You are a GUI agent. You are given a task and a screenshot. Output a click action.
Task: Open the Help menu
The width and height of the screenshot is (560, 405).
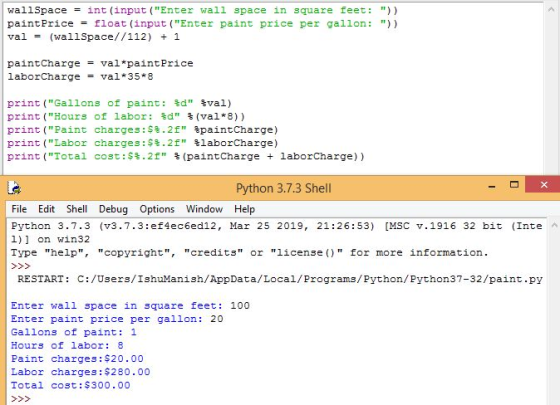[244, 209]
